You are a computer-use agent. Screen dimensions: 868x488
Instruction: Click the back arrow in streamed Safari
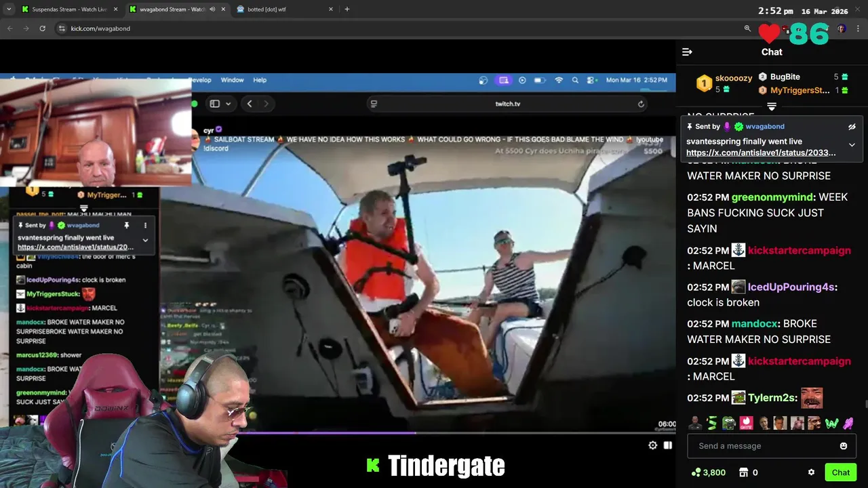pyautogui.click(x=250, y=104)
